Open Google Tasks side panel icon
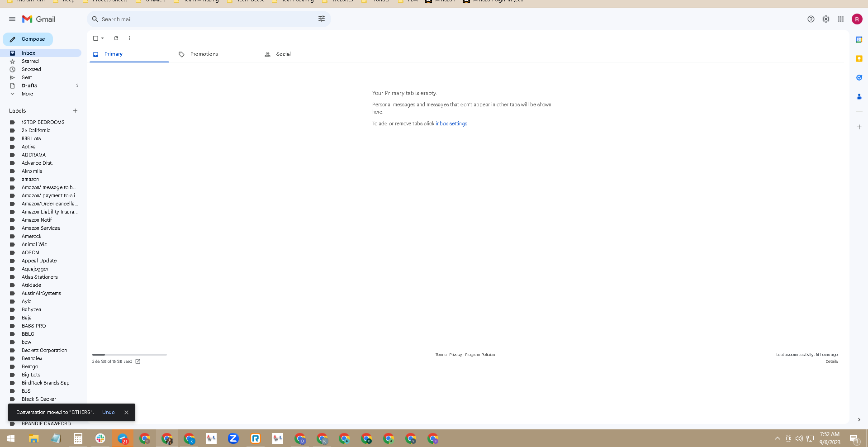The height and width of the screenshot is (447, 868). coord(859,78)
